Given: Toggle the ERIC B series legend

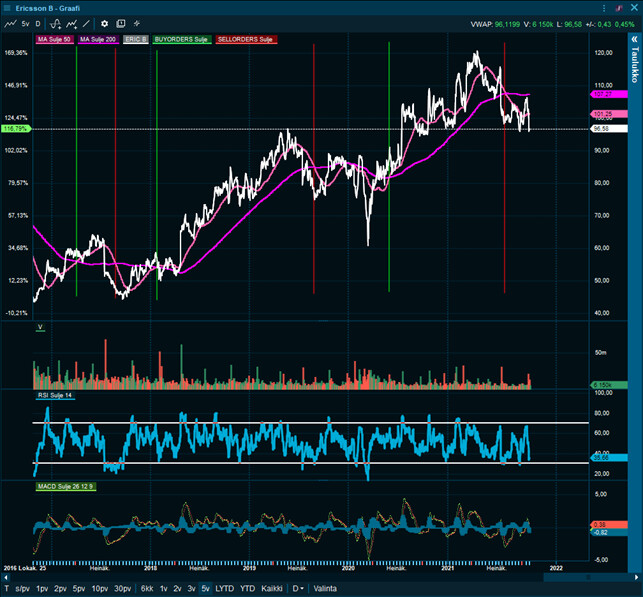Looking at the screenshot, I should tap(136, 39).
